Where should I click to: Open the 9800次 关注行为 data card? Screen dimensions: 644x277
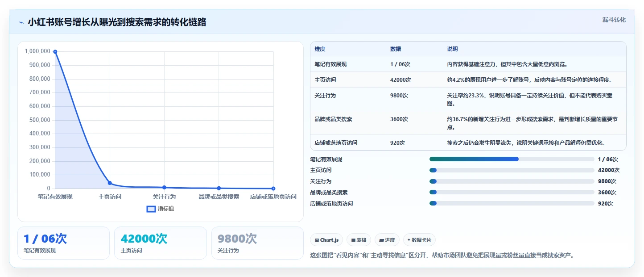point(257,243)
